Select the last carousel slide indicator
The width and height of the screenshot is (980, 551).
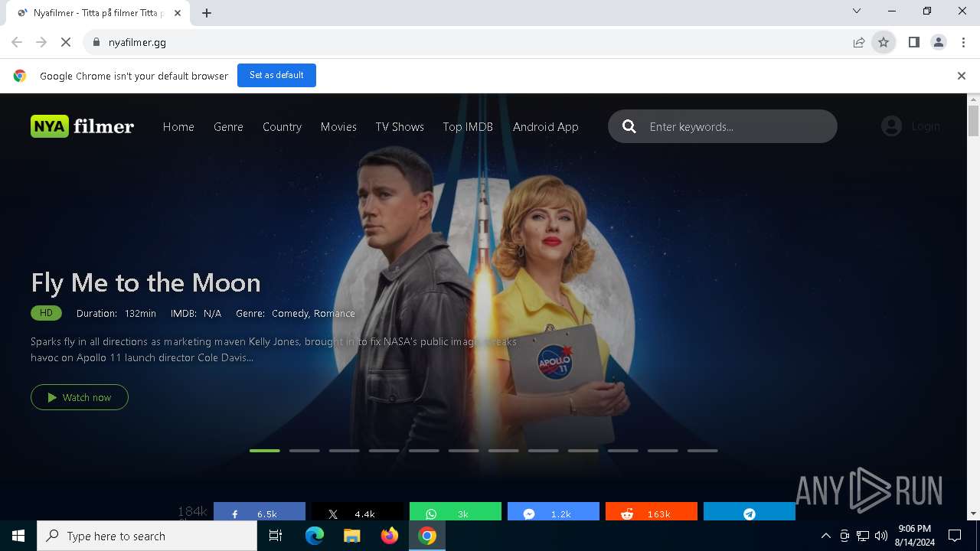[703, 451]
